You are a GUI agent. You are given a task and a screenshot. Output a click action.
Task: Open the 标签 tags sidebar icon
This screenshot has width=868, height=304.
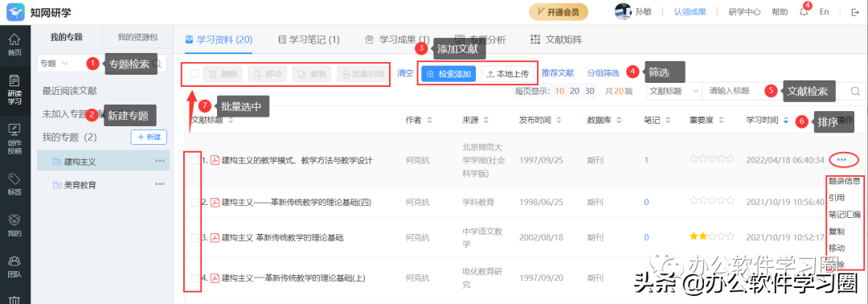[15, 184]
